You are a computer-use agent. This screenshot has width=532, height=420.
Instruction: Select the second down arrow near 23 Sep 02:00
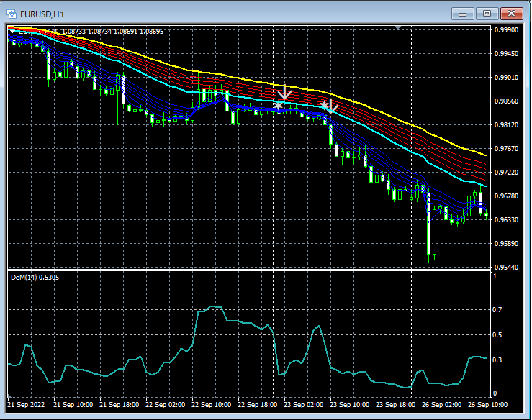click(x=332, y=107)
